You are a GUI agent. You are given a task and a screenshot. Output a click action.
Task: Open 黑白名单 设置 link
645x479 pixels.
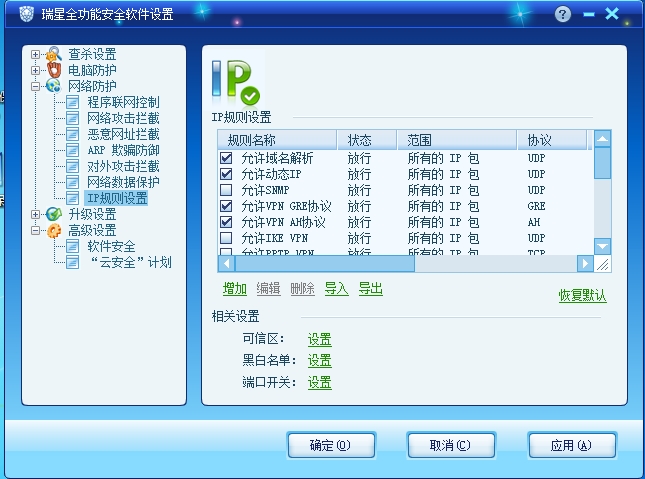[x=320, y=361]
